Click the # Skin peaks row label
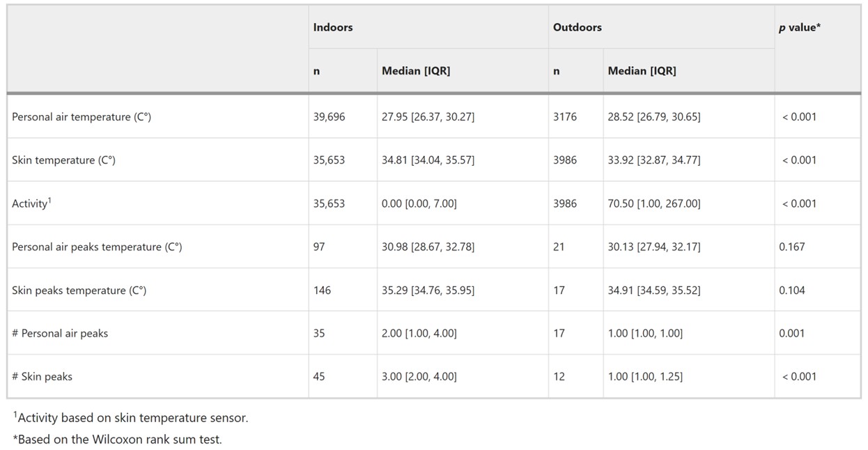This screenshot has width=868, height=450. [x=42, y=377]
